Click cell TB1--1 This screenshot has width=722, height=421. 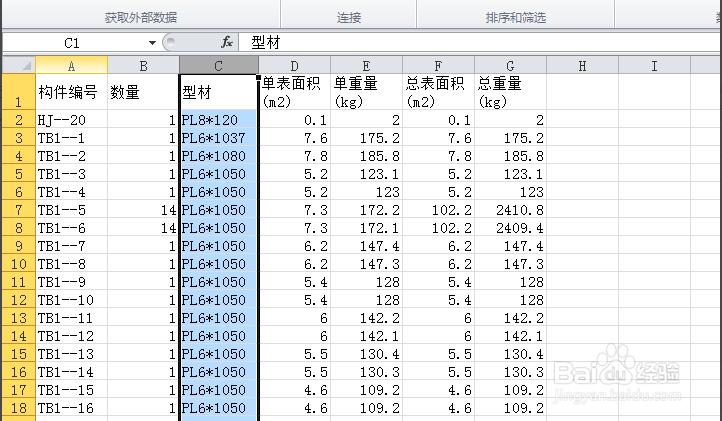tap(71, 138)
